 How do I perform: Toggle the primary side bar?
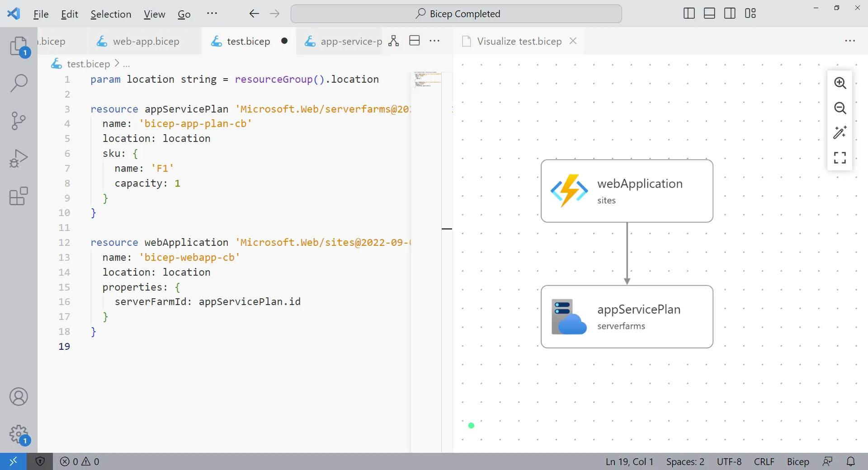point(689,14)
